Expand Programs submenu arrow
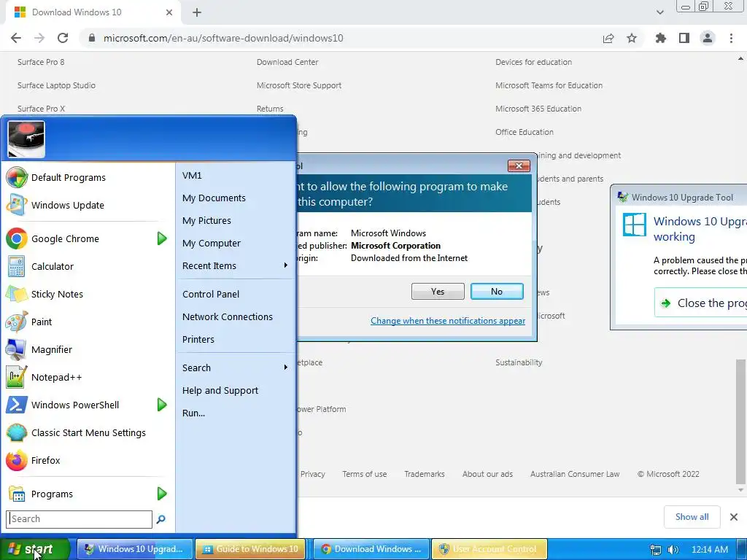This screenshot has width=747, height=560. pyautogui.click(x=162, y=494)
